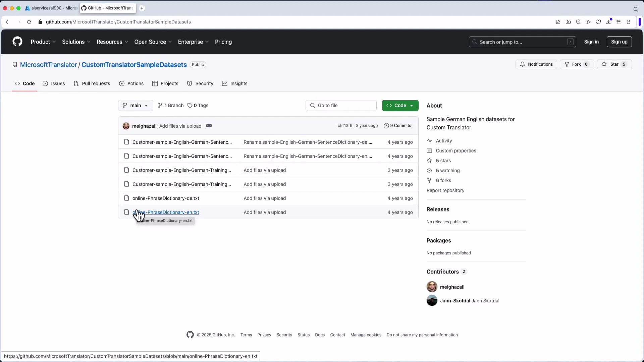Image resolution: width=644 pixels, height=362 pixels.
Task: Open the Open Source dropdown menu
Action: pos(153,42)
